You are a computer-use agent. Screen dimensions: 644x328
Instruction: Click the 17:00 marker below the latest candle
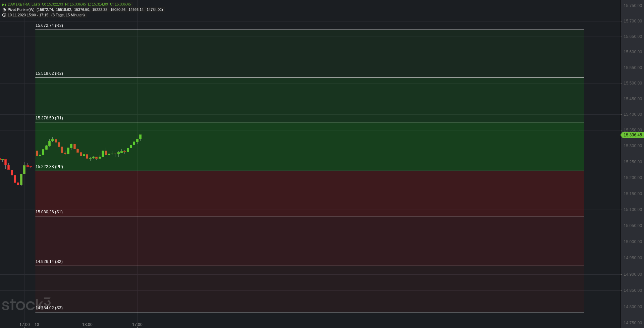pyautogui.click(x=137, y=325)
